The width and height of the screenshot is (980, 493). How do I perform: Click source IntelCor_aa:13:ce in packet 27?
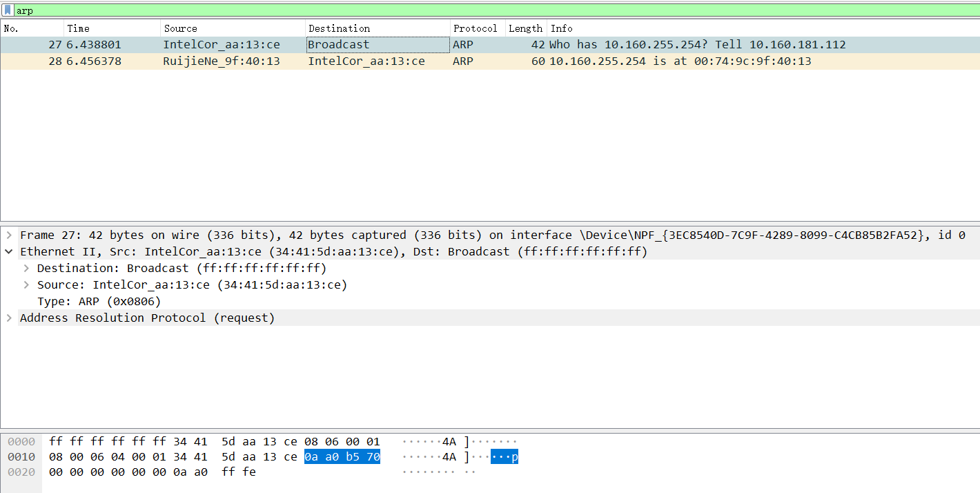click(222, 45)
